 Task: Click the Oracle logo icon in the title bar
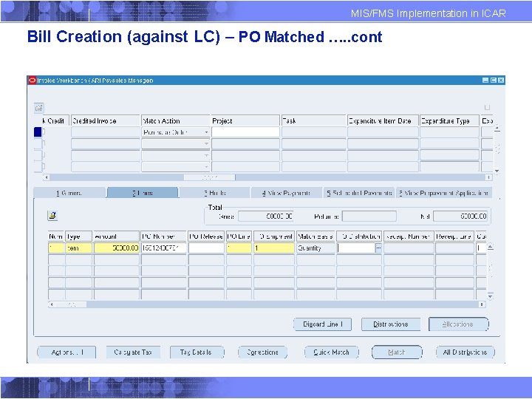coord(33,81)
